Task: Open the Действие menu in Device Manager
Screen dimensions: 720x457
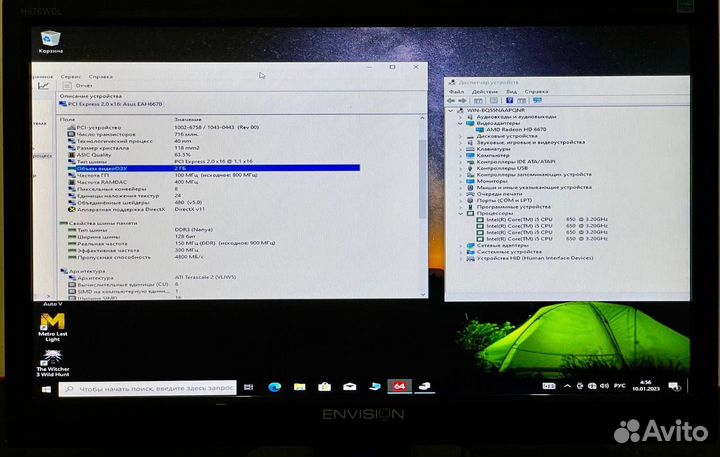Action: pyautogui.click(x=484, y=92)
